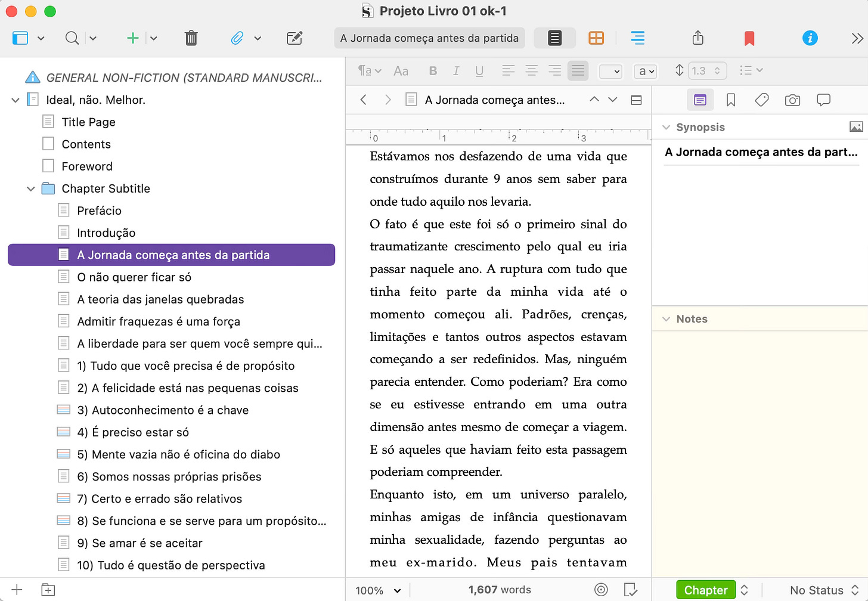Screen dimensions: 868x601
Task: Open compile settings checkbox icon in footer
Action: point(630,590)
